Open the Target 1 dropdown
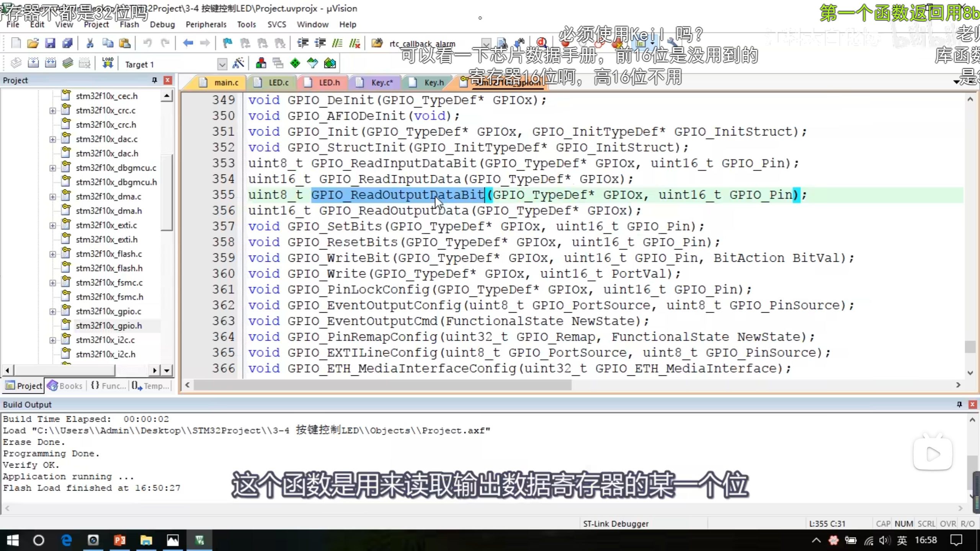This screenshot has width=980, height=551. pos(222,64)
